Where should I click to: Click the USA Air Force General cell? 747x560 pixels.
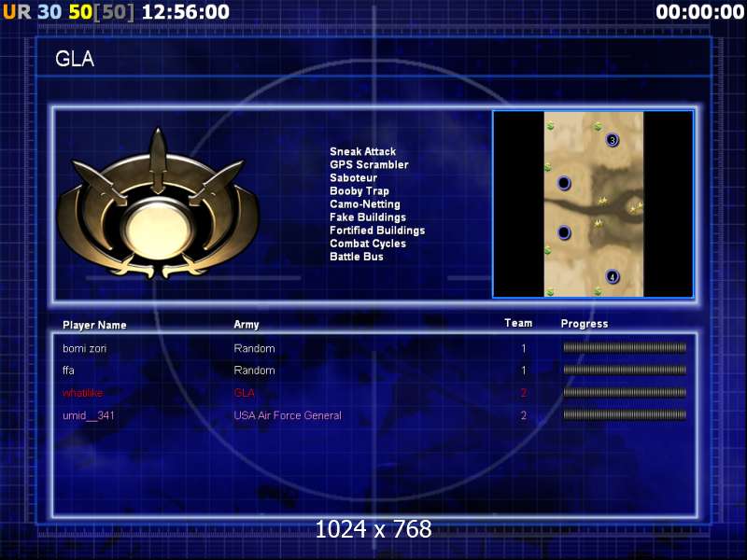pyautogui.click(x=288, y=415)
